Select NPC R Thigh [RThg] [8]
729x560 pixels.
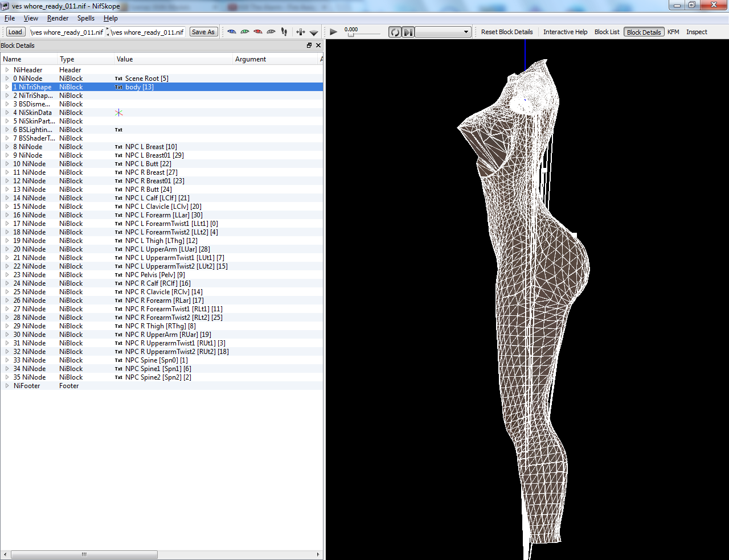click(161, 326)
